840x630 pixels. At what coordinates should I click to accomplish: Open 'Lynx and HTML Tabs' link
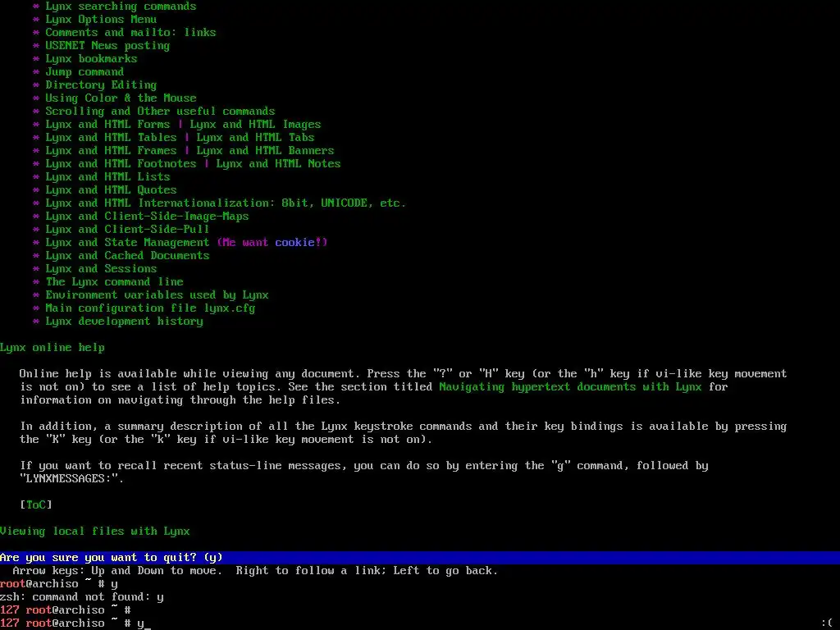click(x=256, y=138)
